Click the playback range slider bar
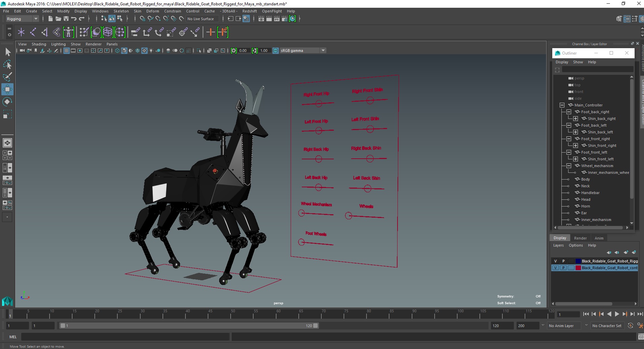The width and height of the screenshot is (644, 349). coord(189,325)
